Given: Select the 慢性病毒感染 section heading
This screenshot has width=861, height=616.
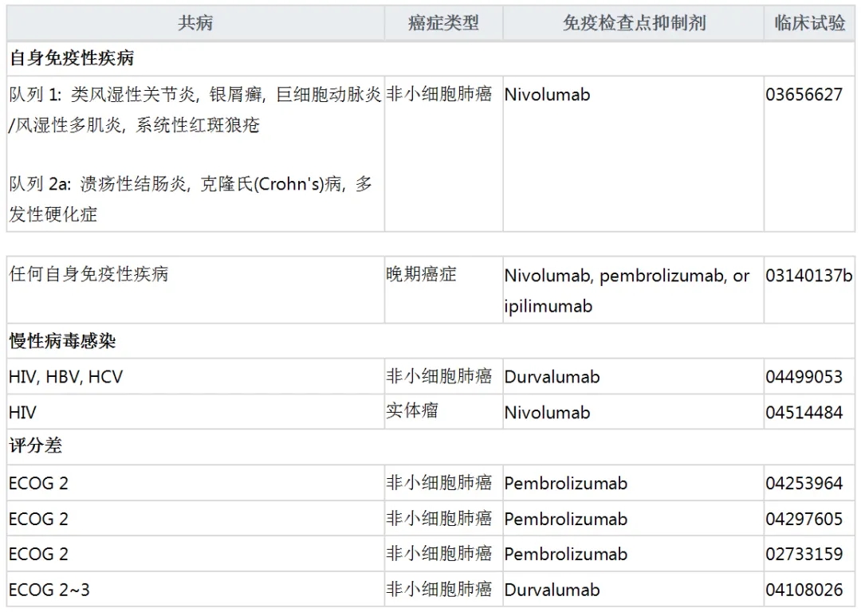Looking at the screenshot, I should 62,341.
